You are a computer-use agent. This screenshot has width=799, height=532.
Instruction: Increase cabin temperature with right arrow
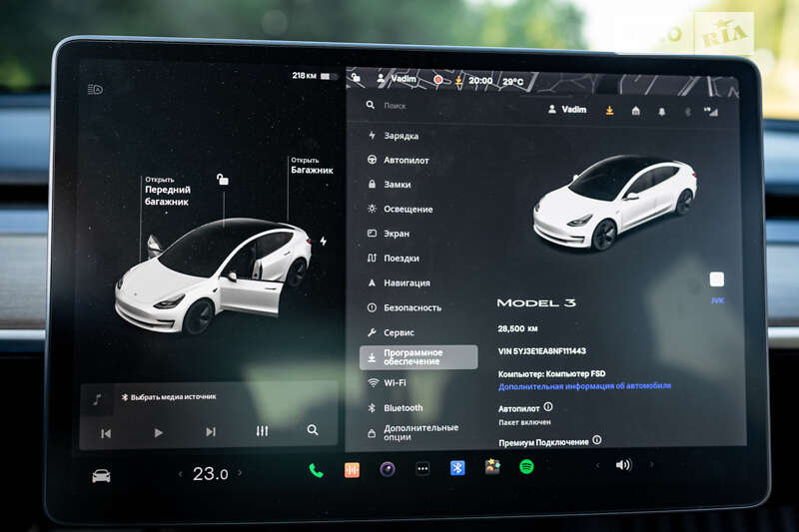tap(240, 473)
